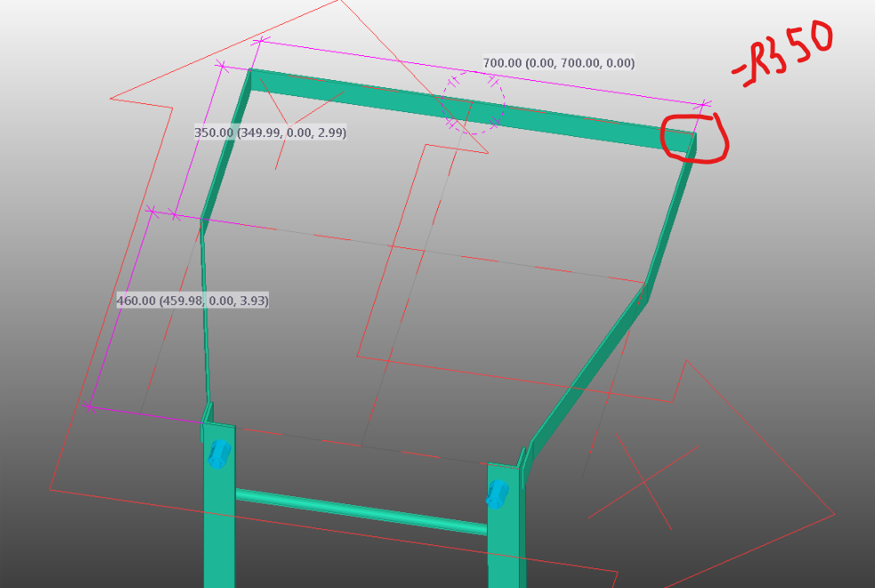Select the 350.00 (349.99, 0.00, 2.99) dimension label
Screen dimensions: 875x588
(270, 133)
